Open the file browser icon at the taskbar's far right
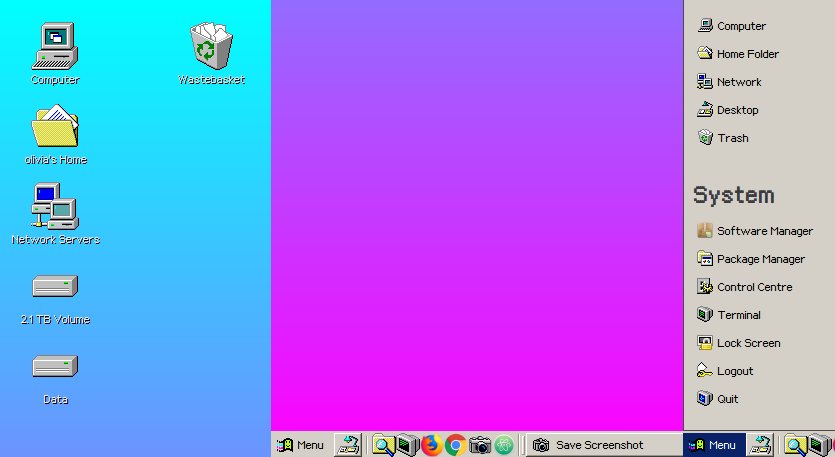 pyautogui.click(x=796, y=445)
